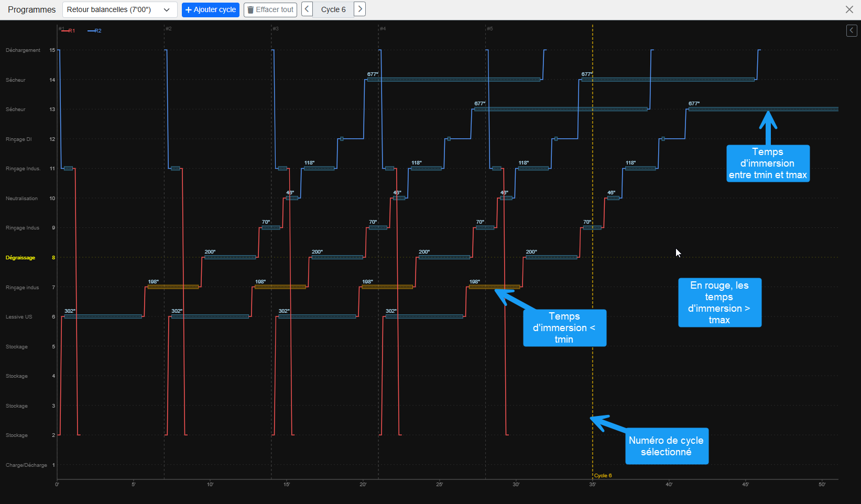Click the Cycle 6 label between the arrows
This screenshot has height=504, width=861.
[333, 10]
